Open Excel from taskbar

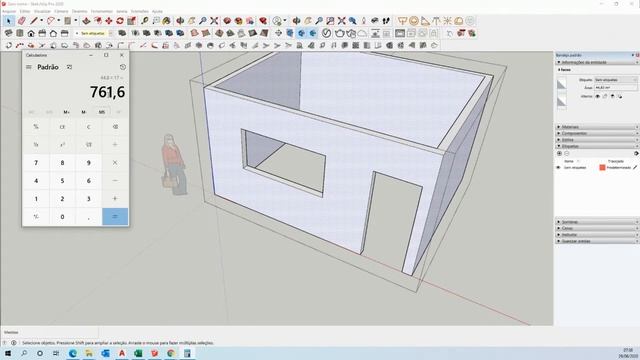[x=138, y=353]
